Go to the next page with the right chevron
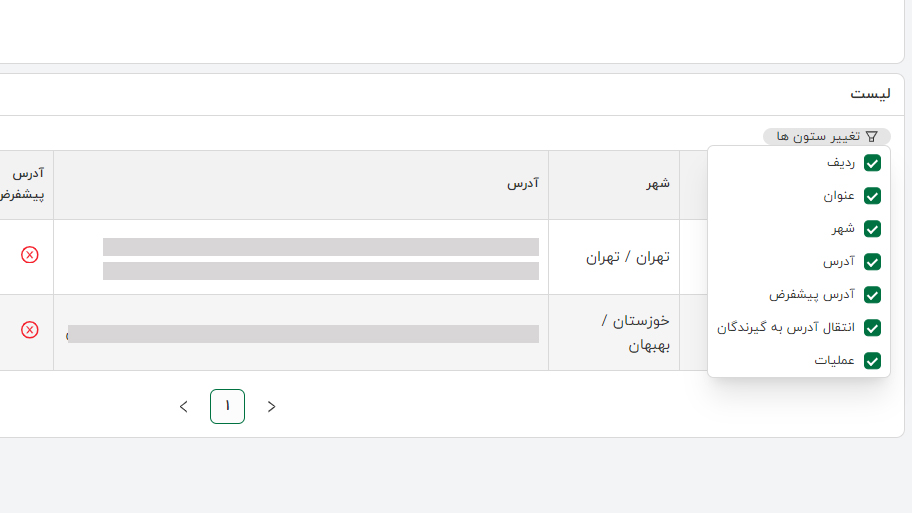 (271, 406)
